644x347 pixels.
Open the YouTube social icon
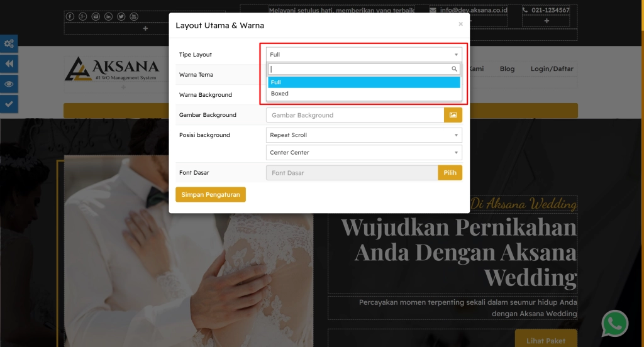pos(134,16)
